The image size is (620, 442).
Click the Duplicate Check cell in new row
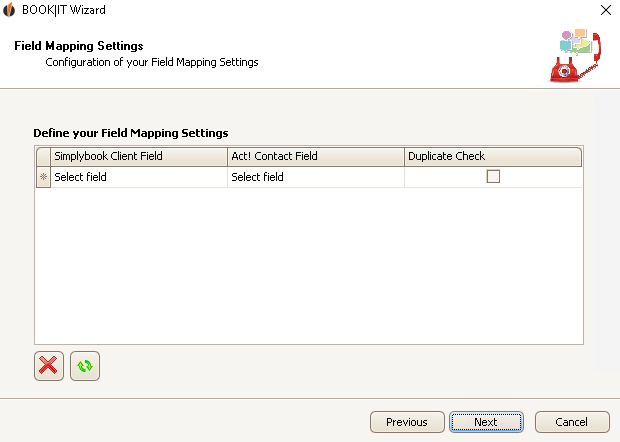[x=493, y=177]
